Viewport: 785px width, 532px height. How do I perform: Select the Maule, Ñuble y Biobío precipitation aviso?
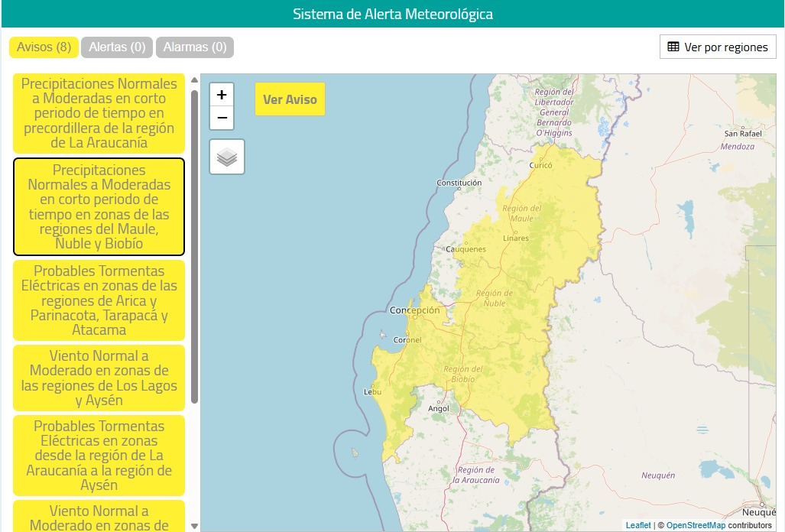(x=98, y=206)
